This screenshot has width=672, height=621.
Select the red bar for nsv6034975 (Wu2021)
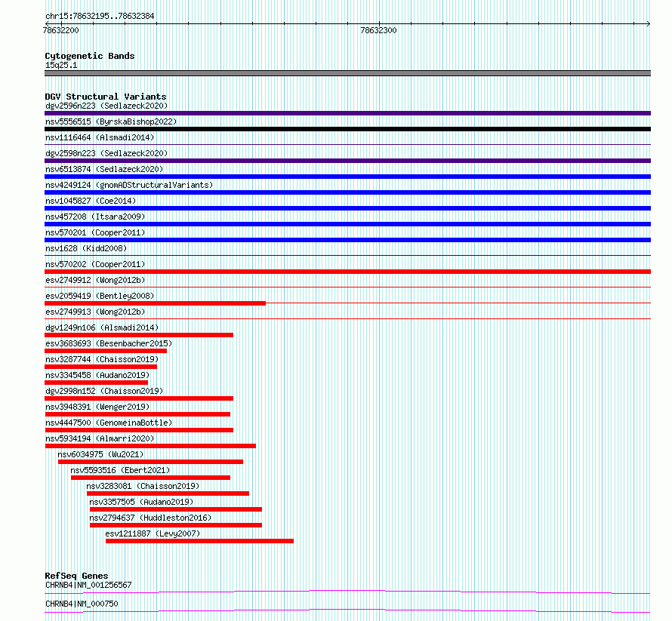click(x=150, y=462)
